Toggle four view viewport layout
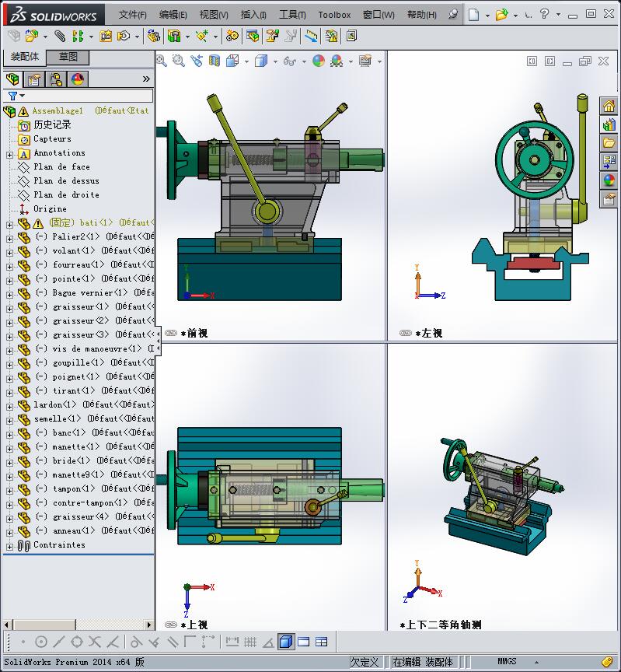Image resolution: width=621 pixels, height=672 pixels. click(x=321, y=642)
